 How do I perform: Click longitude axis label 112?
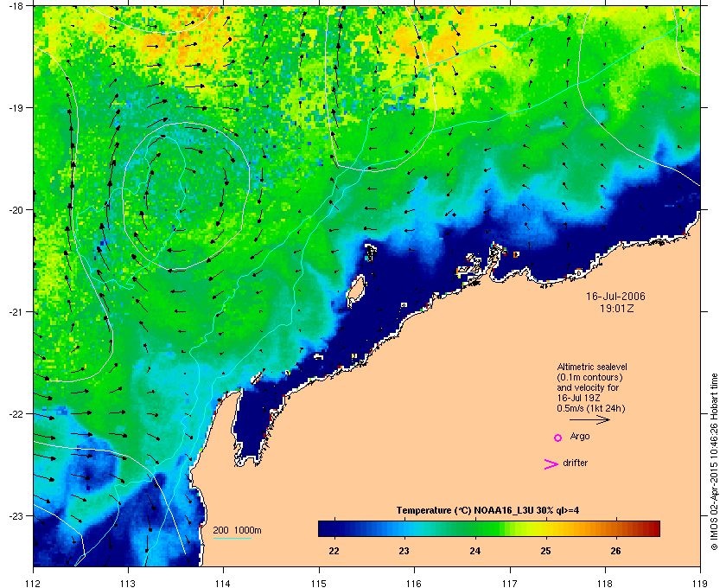click(x=33, y=584)
